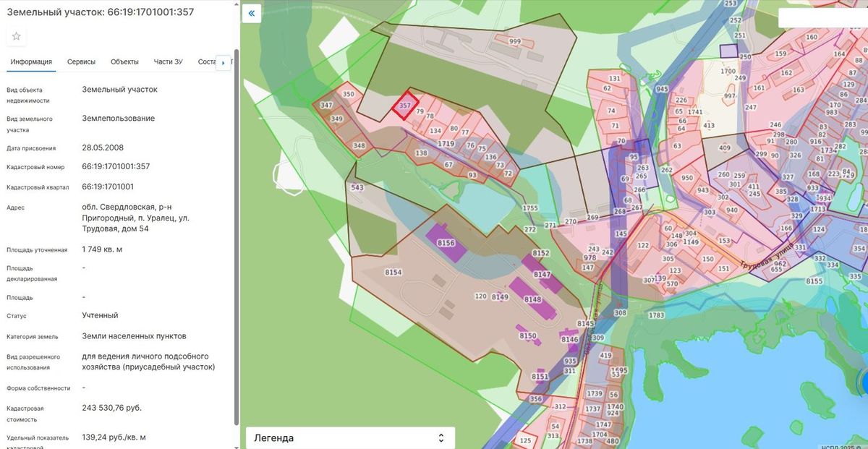Click map label 8147
The height and width of the screenshot is (449, 868).
[x=542, y=275]
